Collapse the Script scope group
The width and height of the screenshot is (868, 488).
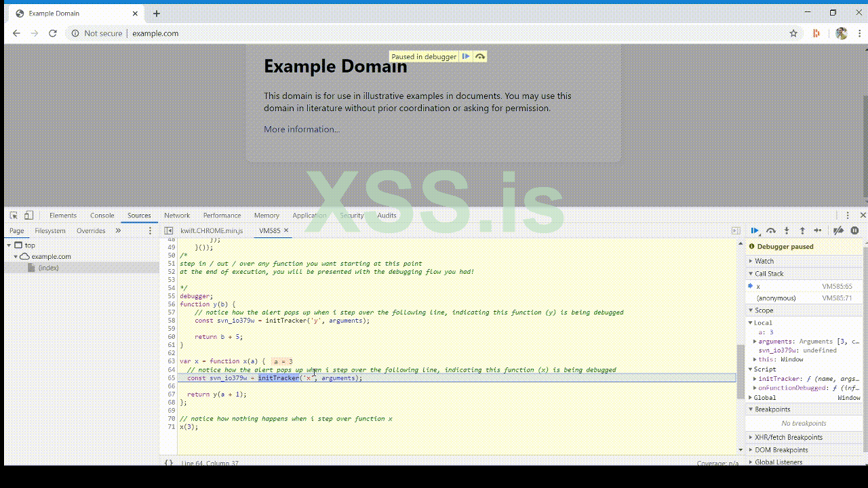click(x=751, y=369)
